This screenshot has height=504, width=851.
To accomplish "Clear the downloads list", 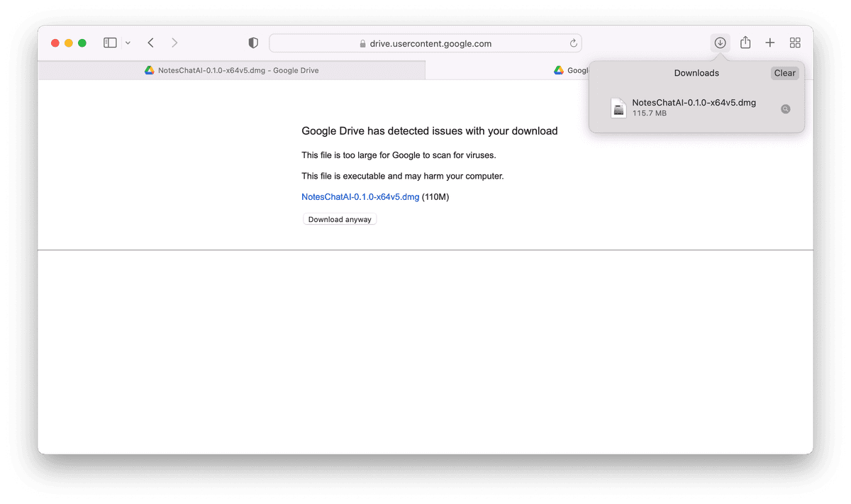I will coord(784,73).
